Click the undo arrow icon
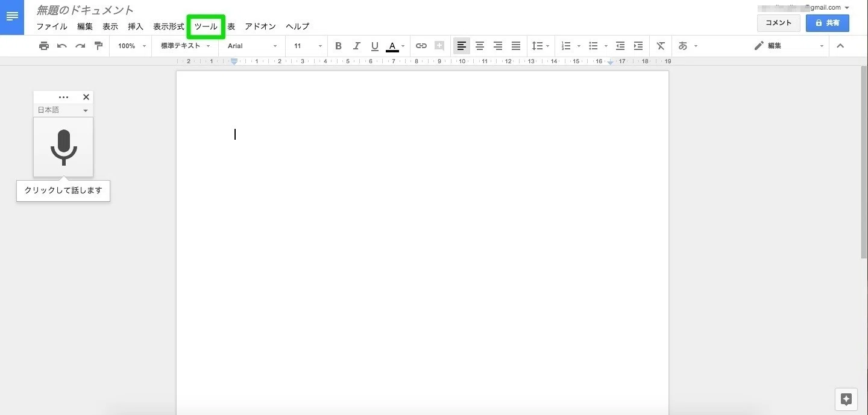The width and height of the screenshot is (868, 415). [62, 46]
